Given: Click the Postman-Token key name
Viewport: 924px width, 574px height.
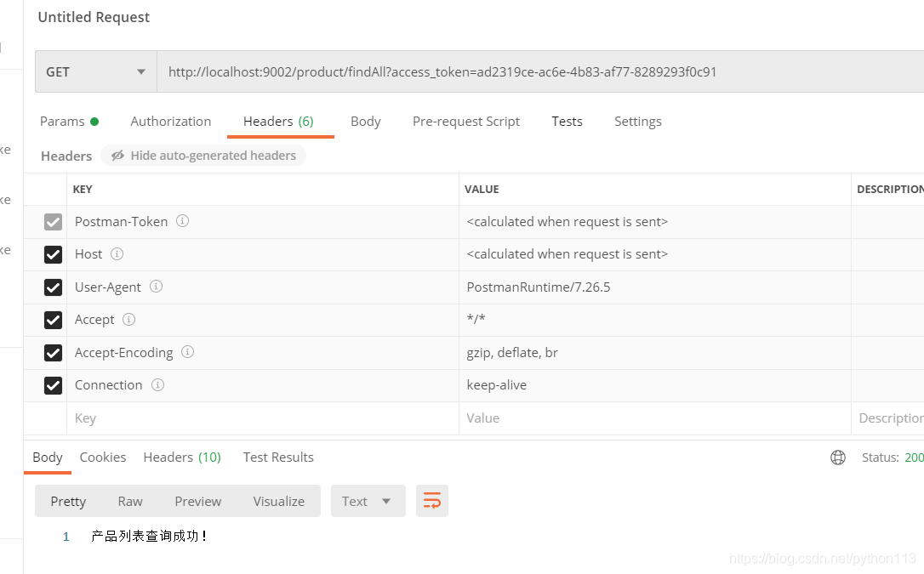Looking at the screenshot, I should [x=122, y=222].
